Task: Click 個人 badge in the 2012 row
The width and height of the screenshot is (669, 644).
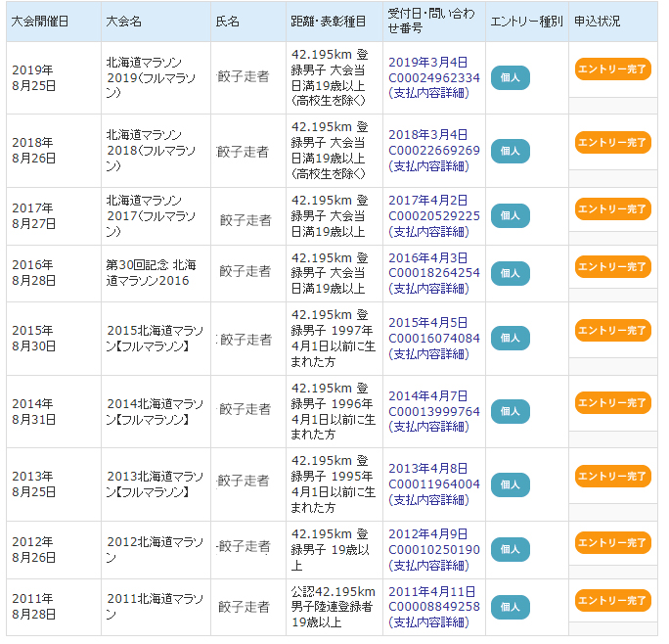Action: tap(511, 550)
